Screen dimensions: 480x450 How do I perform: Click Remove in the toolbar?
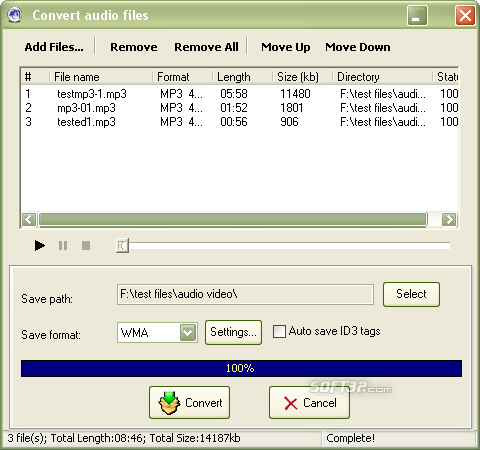point(134,47)
